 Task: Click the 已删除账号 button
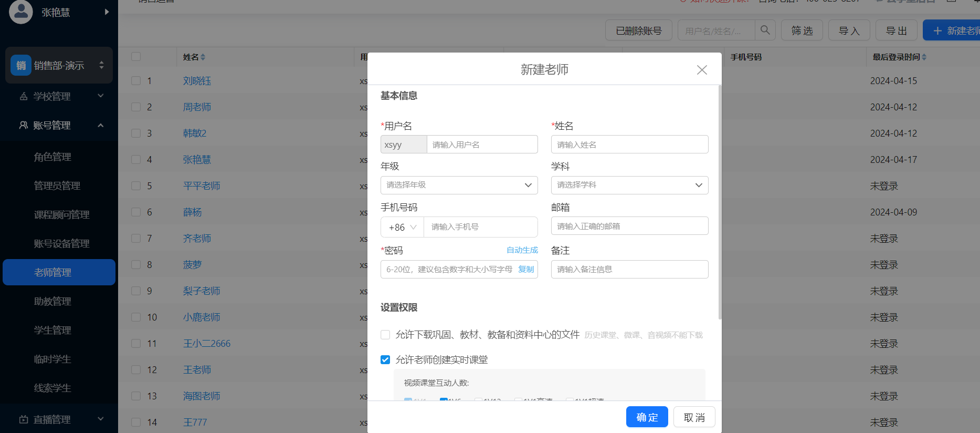click(x=638, y=30)
